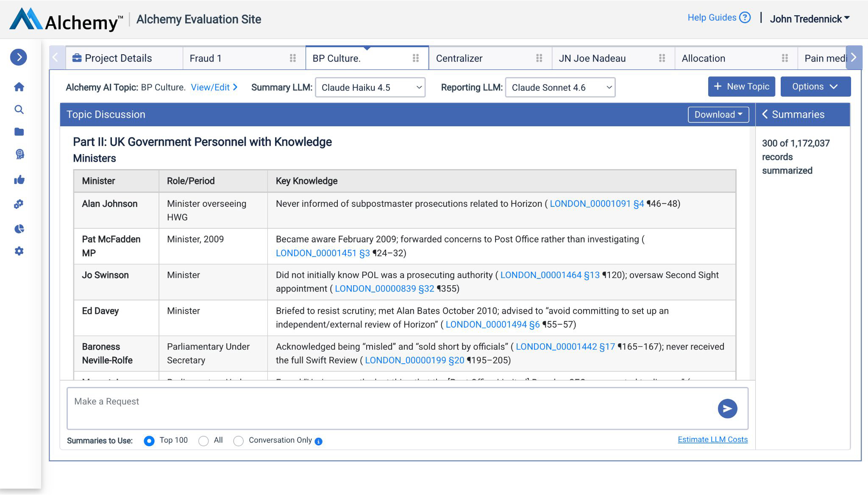
Task: Click the New Topic button
Action: pos(741,87)
